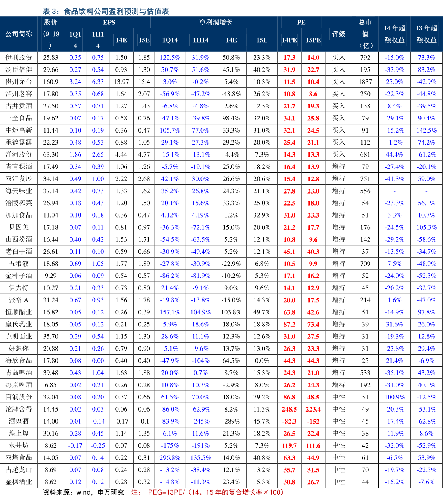Viewport: 448px width, 503px height.
Task: Click the table title 食品饮料公司盈利预测与估值表
Action: pos(116,11)
